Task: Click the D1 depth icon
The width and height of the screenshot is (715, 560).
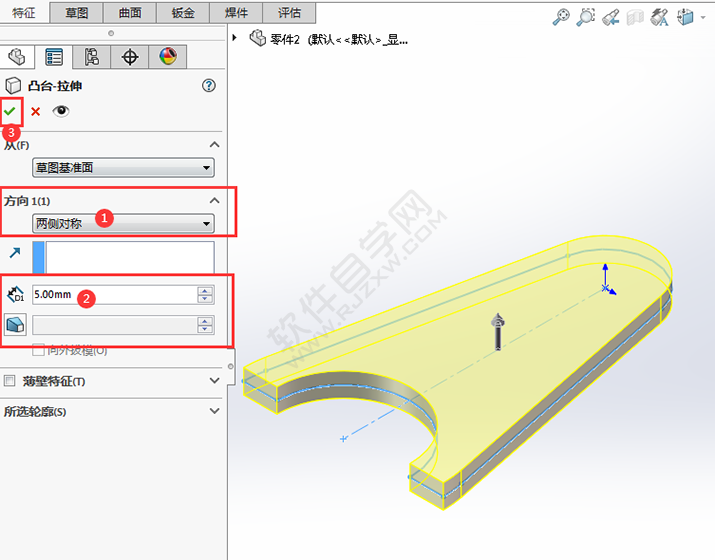Action: [x=16, y=295]
